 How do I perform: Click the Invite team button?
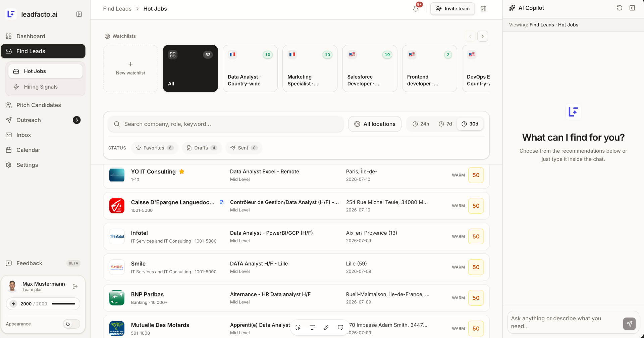452,9
